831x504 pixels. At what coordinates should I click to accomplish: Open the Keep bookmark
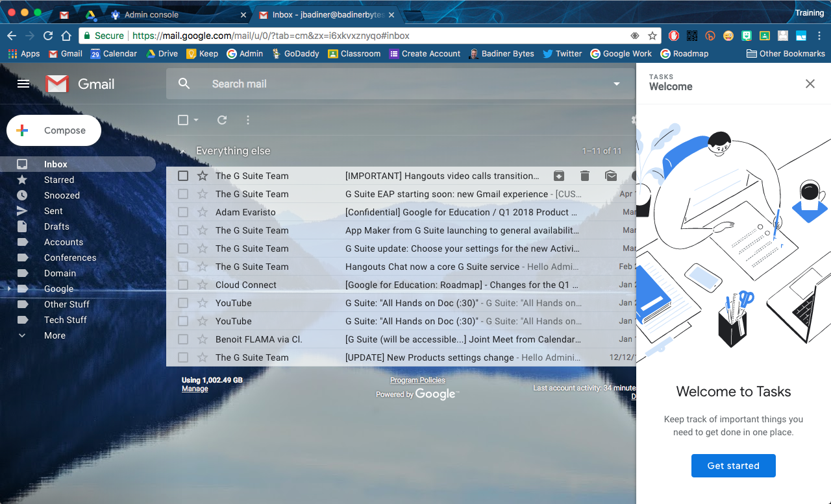tap(203, 54)
